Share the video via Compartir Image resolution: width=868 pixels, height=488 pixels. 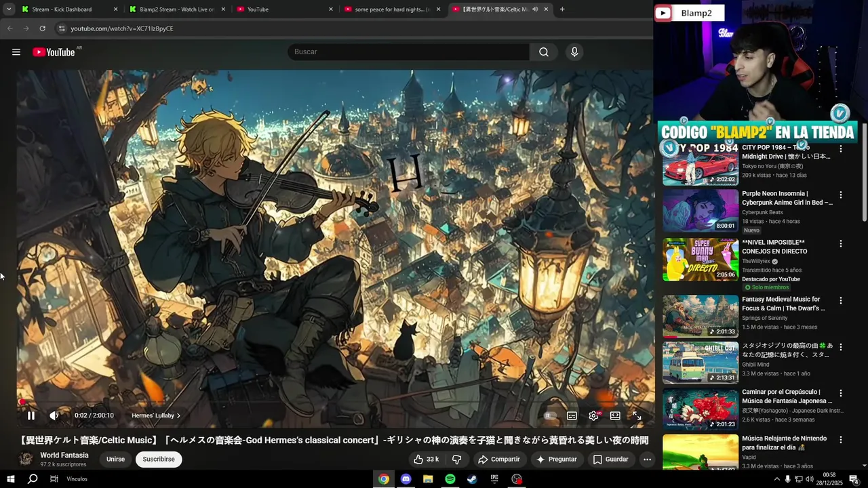coord(499,459)
